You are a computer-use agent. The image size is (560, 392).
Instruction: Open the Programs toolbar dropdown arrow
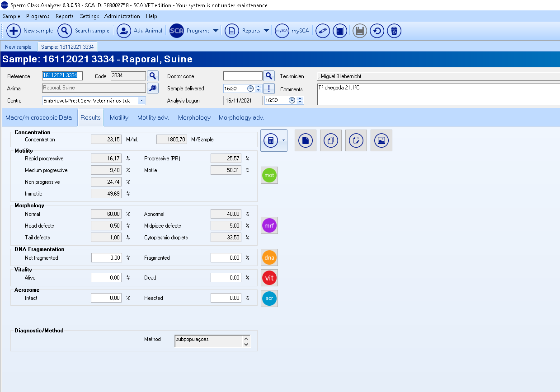pos(216,31)
